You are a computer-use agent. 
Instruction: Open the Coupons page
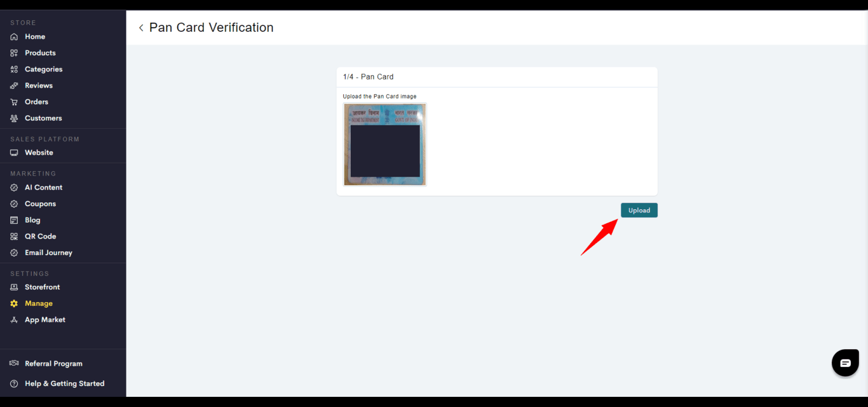(40, 204)
